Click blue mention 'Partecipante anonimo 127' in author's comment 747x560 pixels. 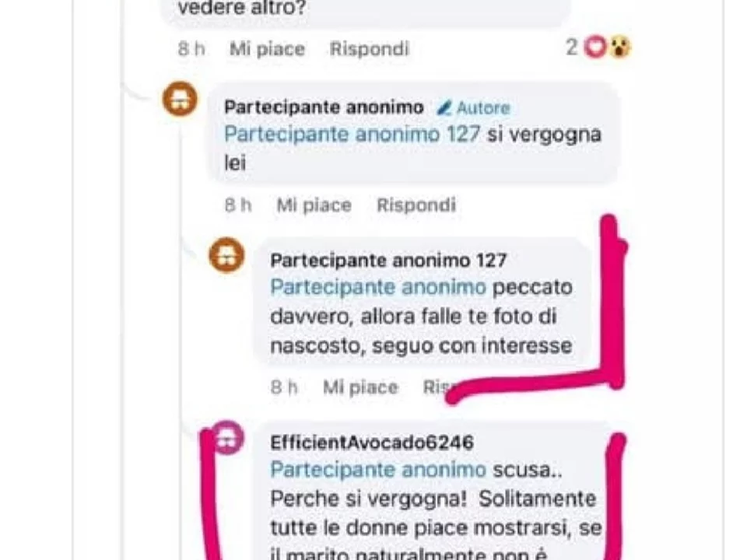coord(352,135)
